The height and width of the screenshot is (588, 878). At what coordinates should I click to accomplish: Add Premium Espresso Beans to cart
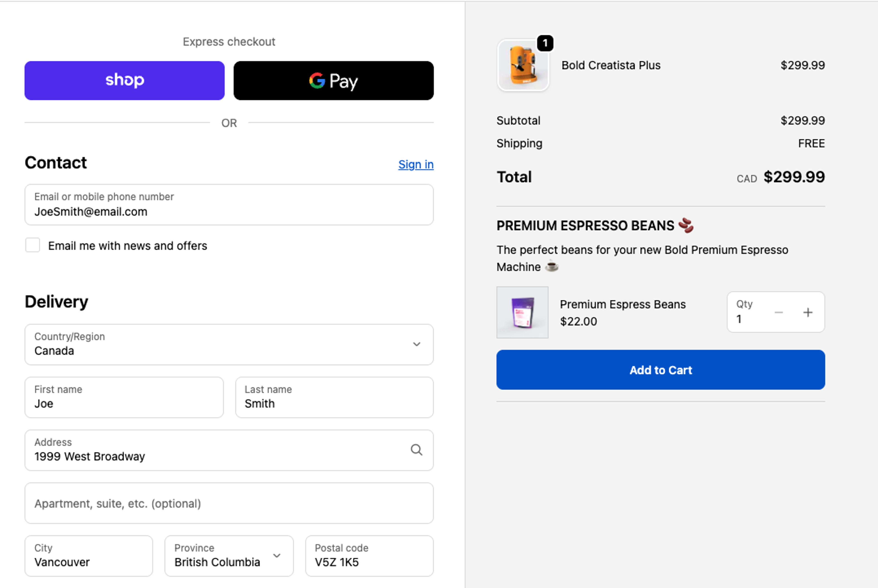click(x=660, y=370)
